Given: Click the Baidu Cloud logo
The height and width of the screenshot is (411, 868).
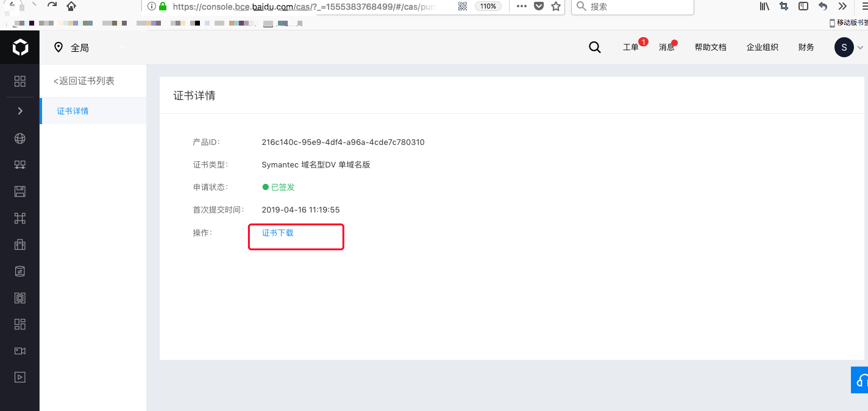Looking at the screenshot, I should point(20,47).
